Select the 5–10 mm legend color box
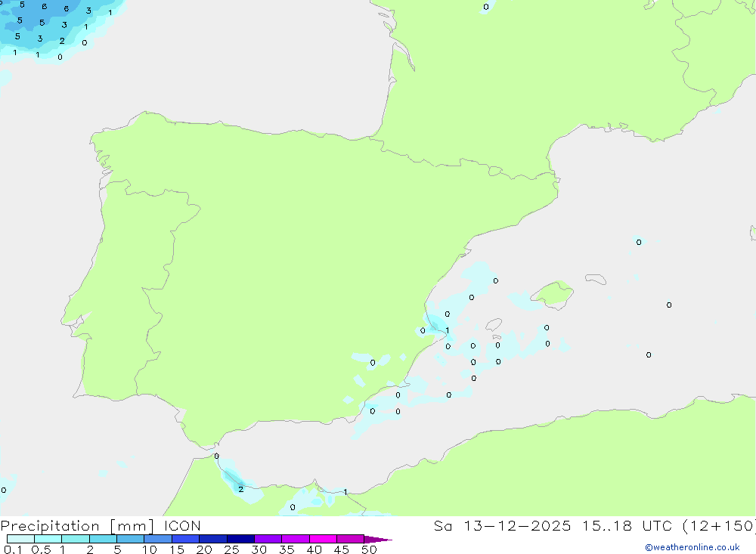This screenshot has height=554, width=756. [130, 539]
